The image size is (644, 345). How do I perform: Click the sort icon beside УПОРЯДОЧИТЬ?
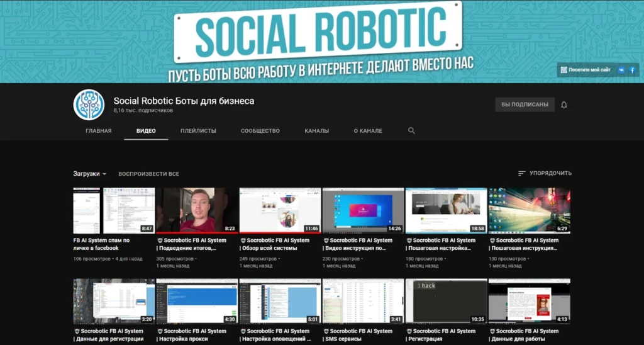coord(521,174)
